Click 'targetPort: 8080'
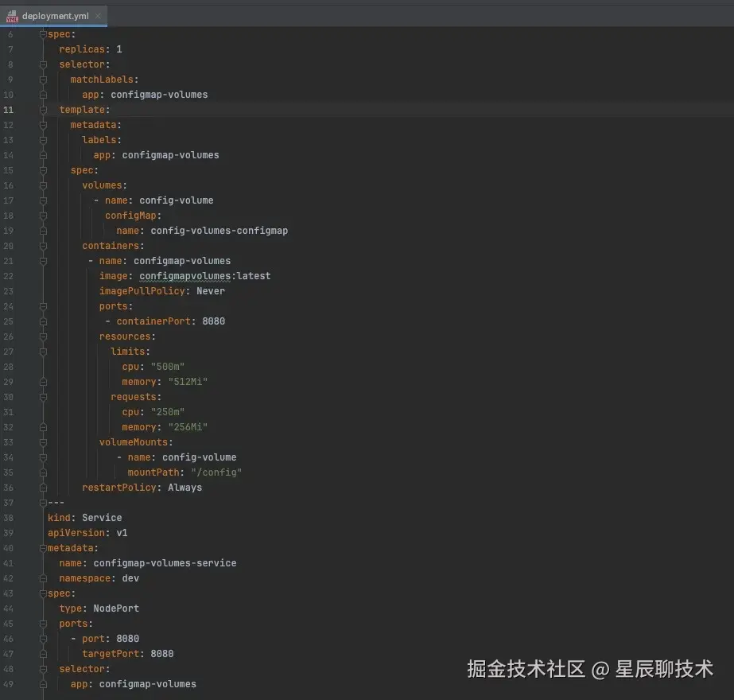734x700 pixels. [x=128, y=654]
